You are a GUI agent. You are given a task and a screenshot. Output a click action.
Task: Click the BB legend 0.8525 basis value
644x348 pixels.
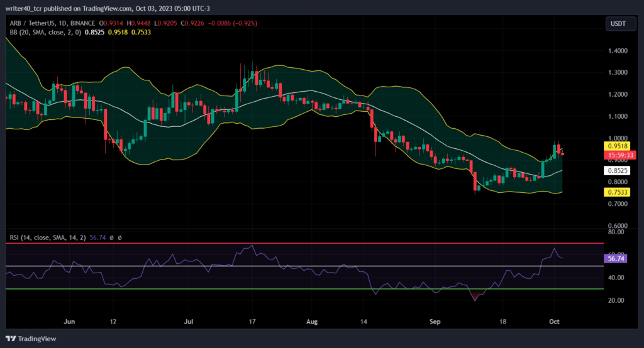(94, 32)
